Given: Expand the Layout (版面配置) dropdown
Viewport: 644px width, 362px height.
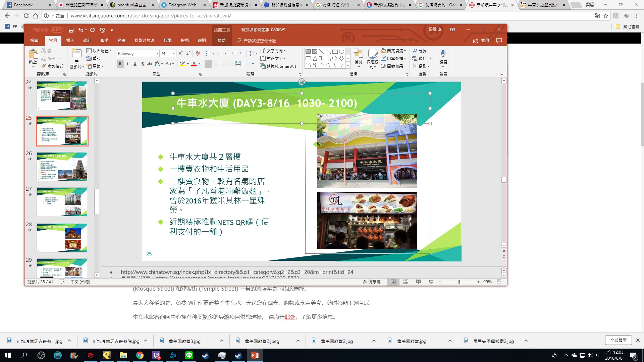Looking at the screenshot, I should tap(99, 51).
